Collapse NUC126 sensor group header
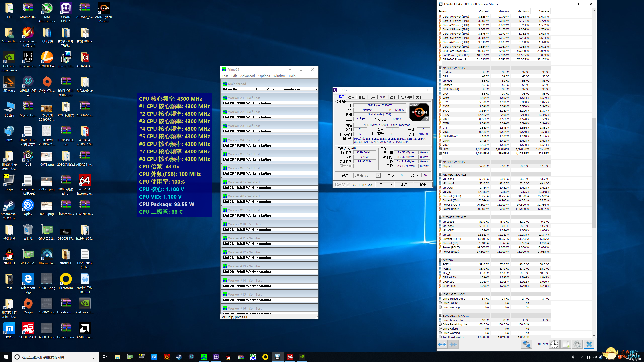 coord(448,260)
